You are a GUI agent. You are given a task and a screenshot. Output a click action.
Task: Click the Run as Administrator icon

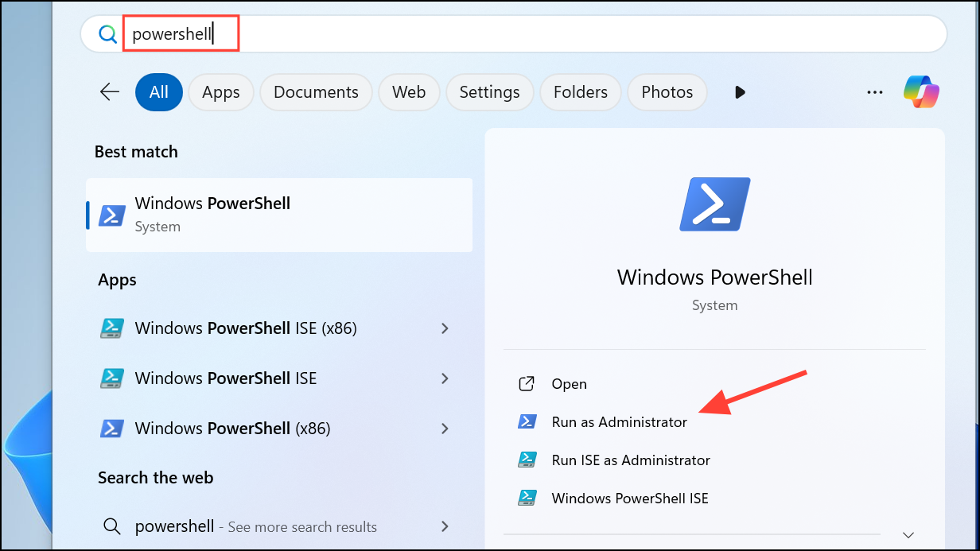(x=527, y=422)
